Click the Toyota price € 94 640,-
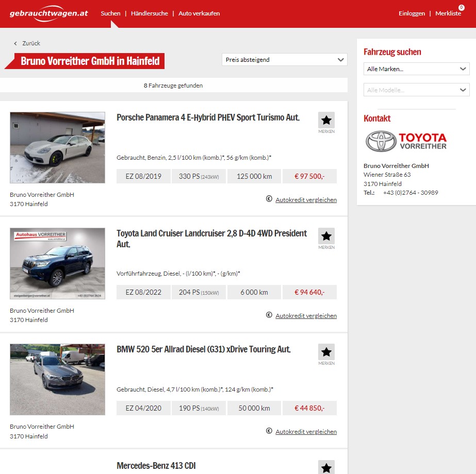476x474 pixels. (x=309, y=292)
